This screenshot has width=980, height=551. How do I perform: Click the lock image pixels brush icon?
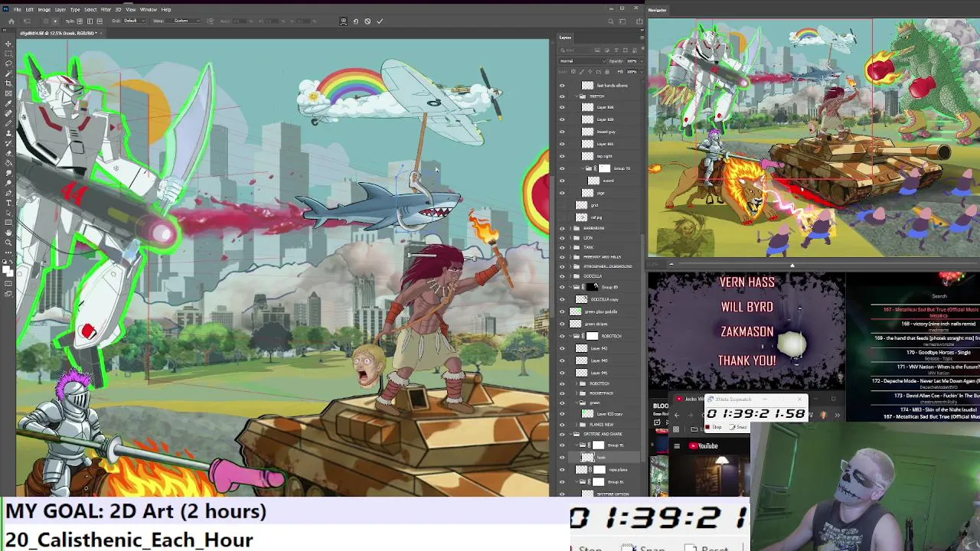click(x=582, y=71)
